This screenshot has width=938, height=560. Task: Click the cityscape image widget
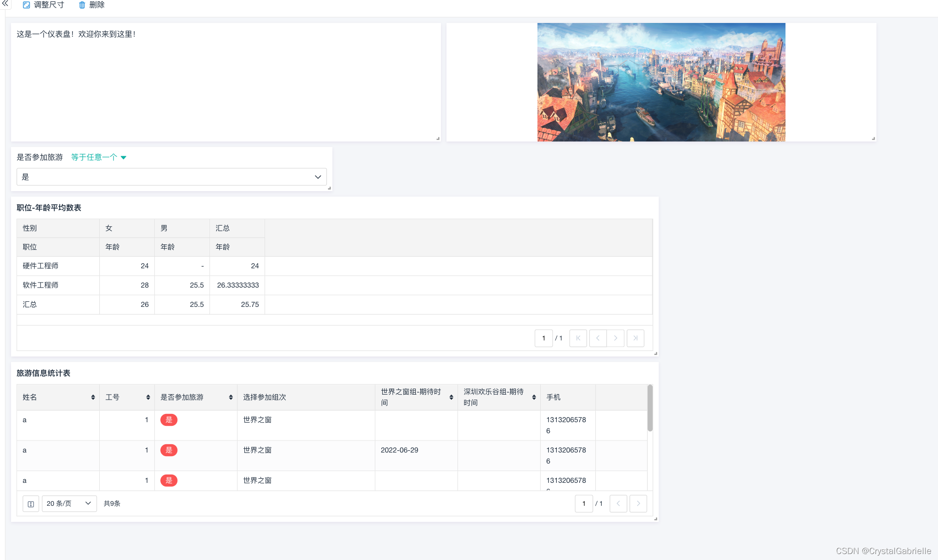point(661,82)
